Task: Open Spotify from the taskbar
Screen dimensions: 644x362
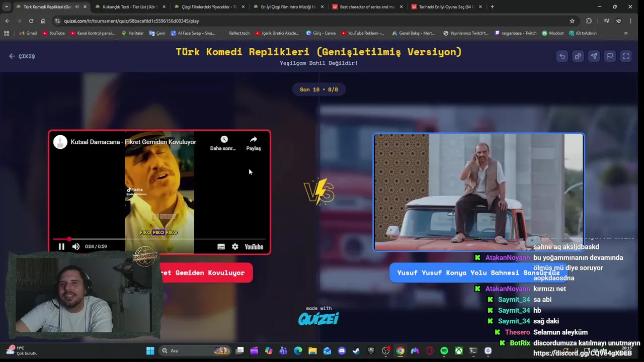Action: [444, 350]
